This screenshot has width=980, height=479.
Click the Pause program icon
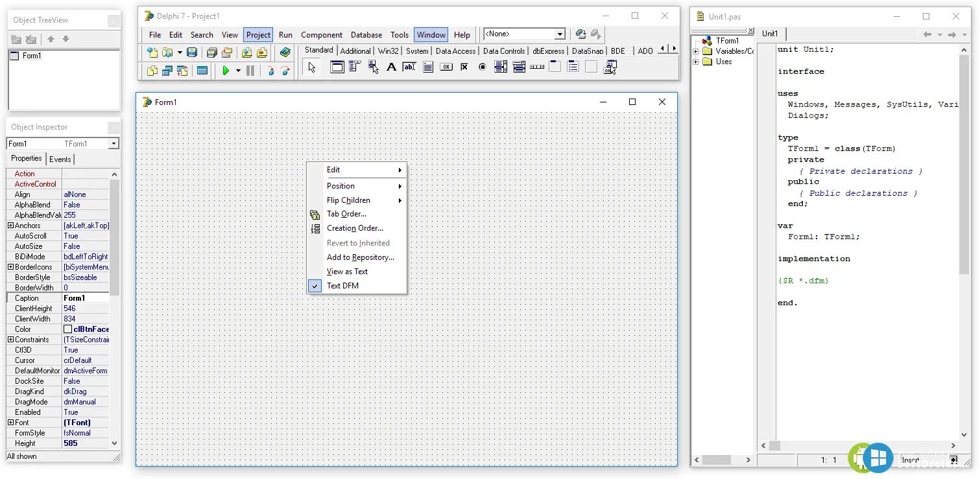[x=250, y=71]
